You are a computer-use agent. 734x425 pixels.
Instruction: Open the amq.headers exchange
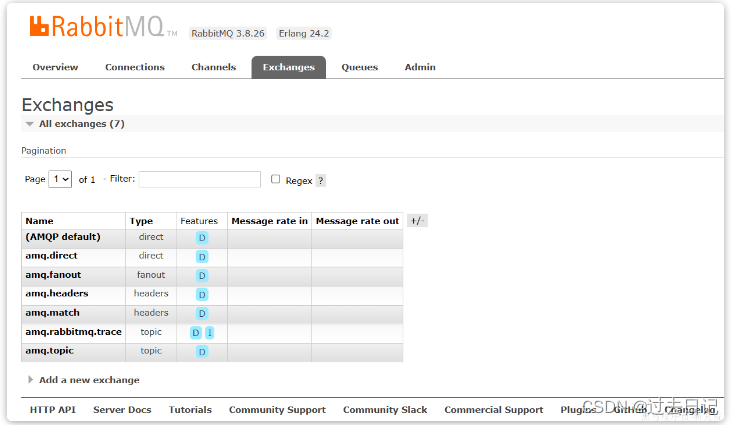pos(57,293)
